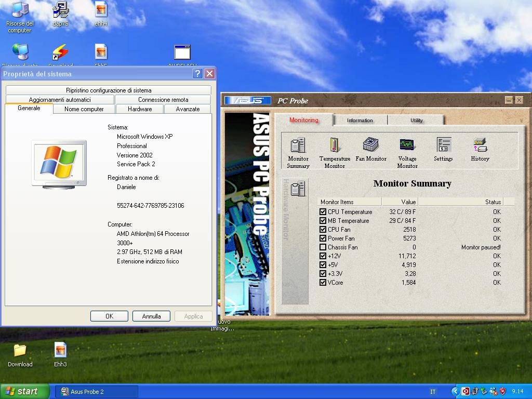Screen dimensions: 532x399
Task: Click Asus Probe 2 taskbar button
Action: [96, 392]
